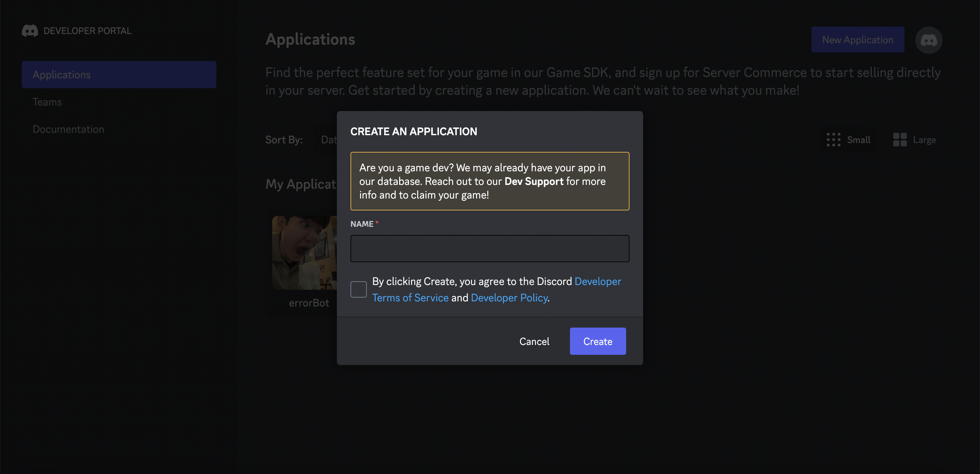The width and height of the screenshot is (980, 474).
Task: Follow the Dev Support link
Action: (534, 181)
